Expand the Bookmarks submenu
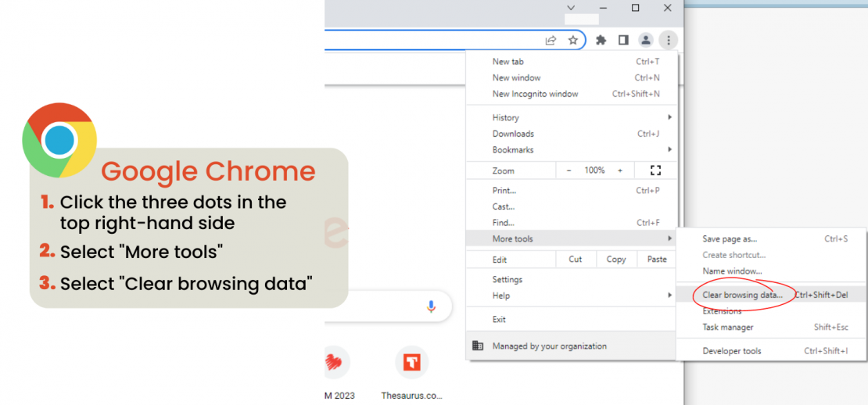 coord(572,149)
